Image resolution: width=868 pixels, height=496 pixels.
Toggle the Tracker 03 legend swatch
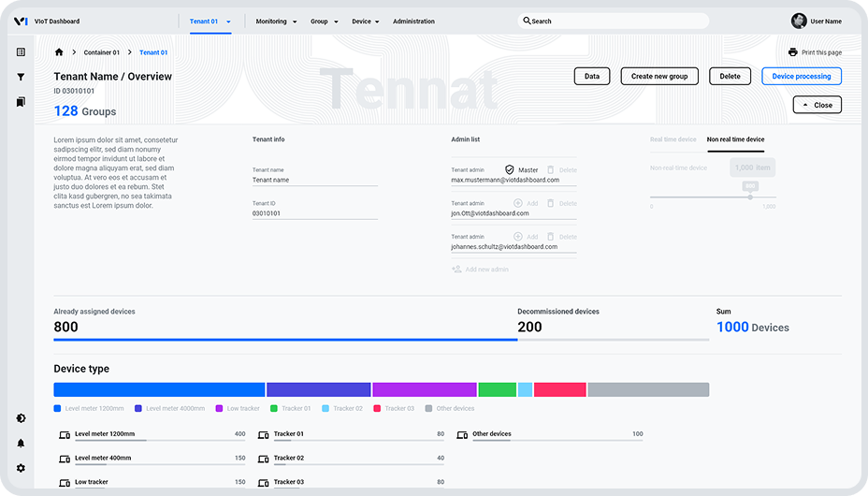pyautogui.click(x=377, y=409)
